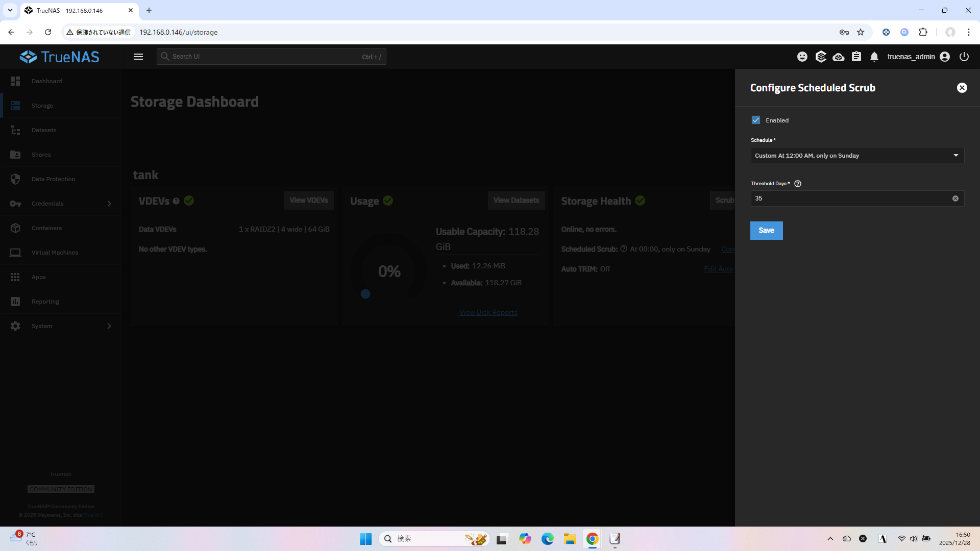The image size is (980, 551).
Task: Save the scrub configuration
Action: coord(766,231)
